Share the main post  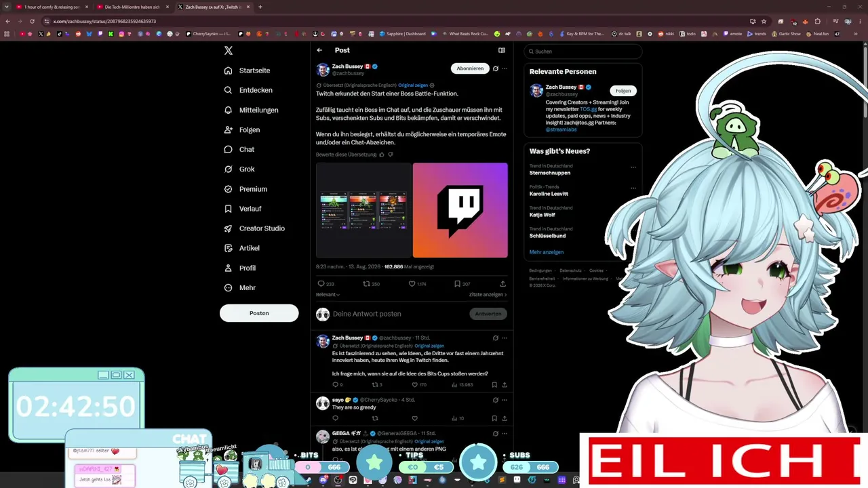pos(502,284)
